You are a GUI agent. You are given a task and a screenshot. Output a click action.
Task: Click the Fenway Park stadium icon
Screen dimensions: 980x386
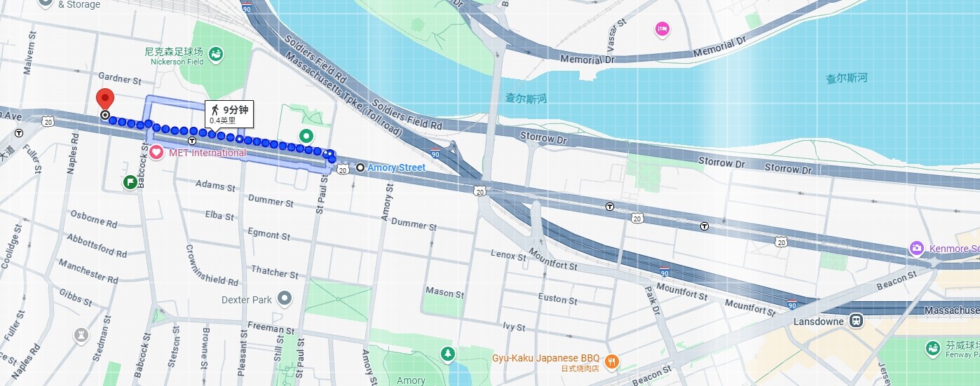(x=932, y=347)
